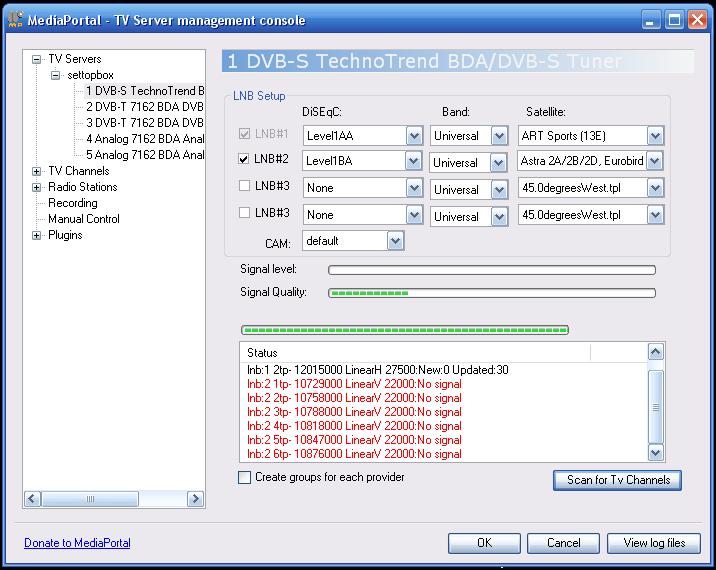Select the settopbox server label

click(x=90, y=75)
